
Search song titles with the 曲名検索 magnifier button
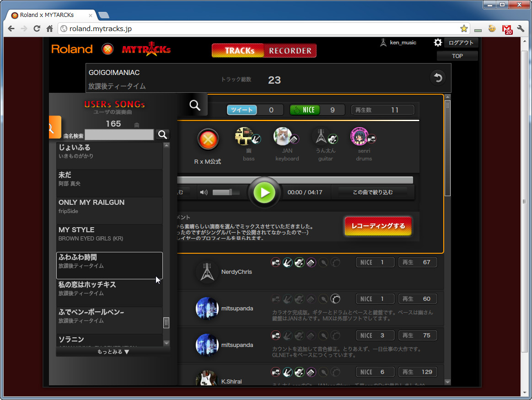click(162, 134)
